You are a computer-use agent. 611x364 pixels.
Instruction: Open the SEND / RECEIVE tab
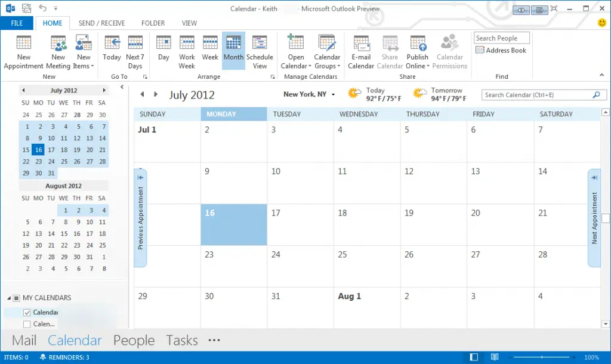(101, 23)
